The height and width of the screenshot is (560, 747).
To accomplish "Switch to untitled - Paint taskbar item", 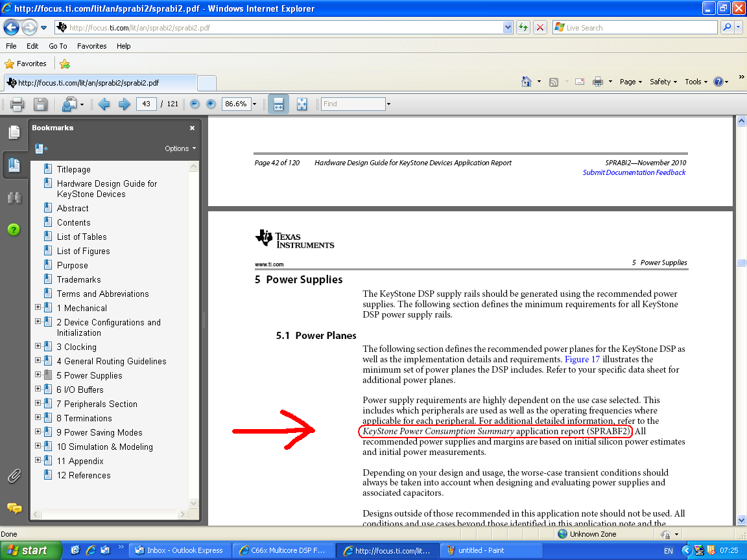I will [x=491, y=550].
